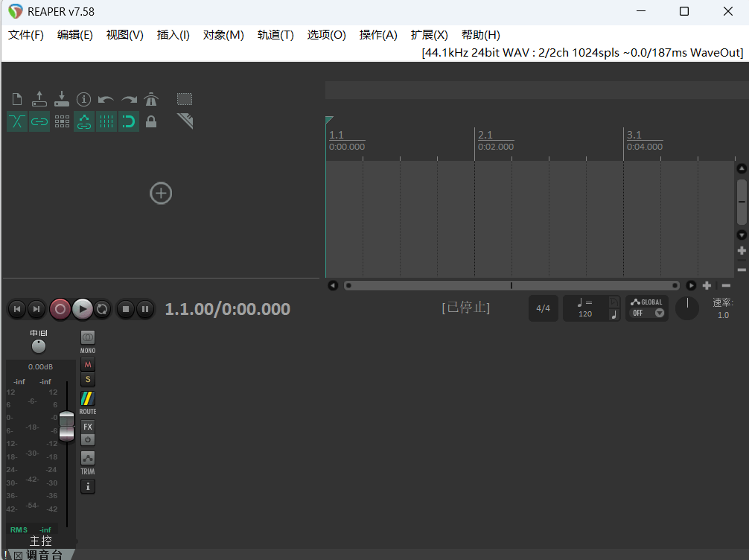Open the tempo envelope dropdown next to 120
This screenshot has height=560, width=749.
(614, 302)
